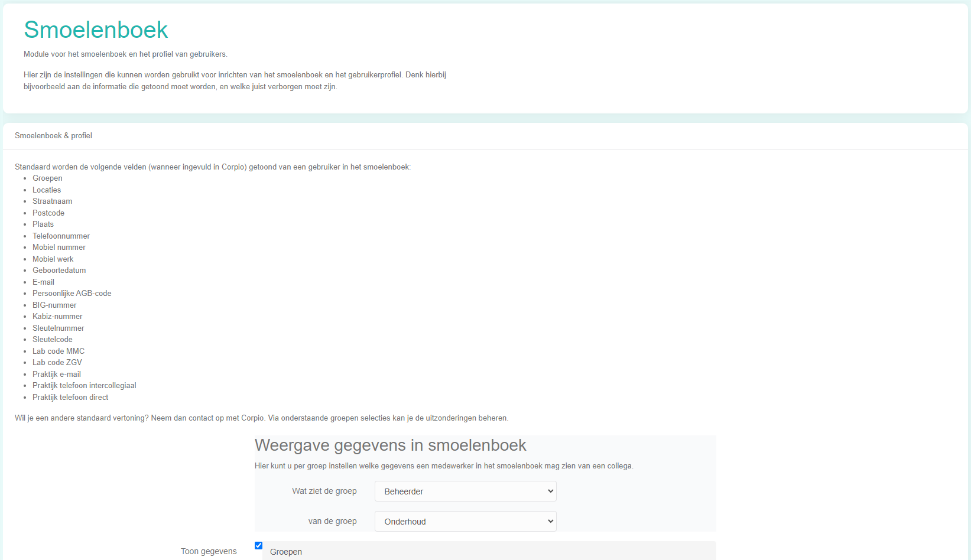Click the 'Toon gegevens' label
This screenshot has width=971, height=560.
click(x=209, y=551)
